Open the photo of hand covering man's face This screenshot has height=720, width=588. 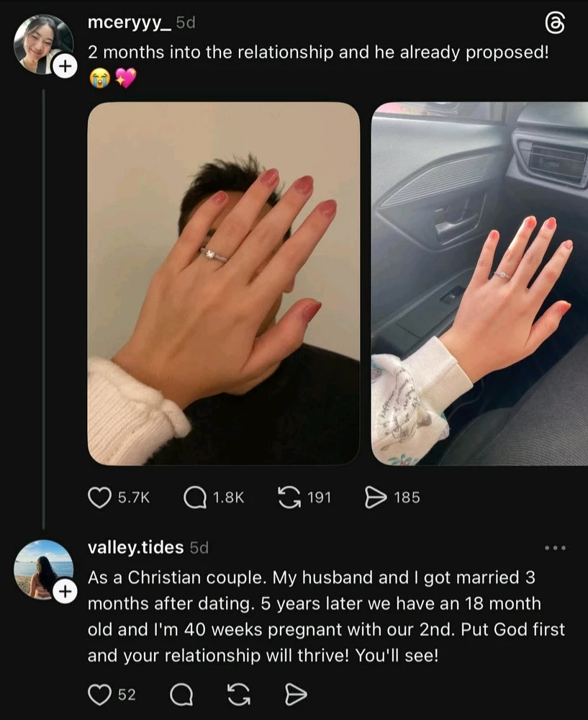(224, 284)
